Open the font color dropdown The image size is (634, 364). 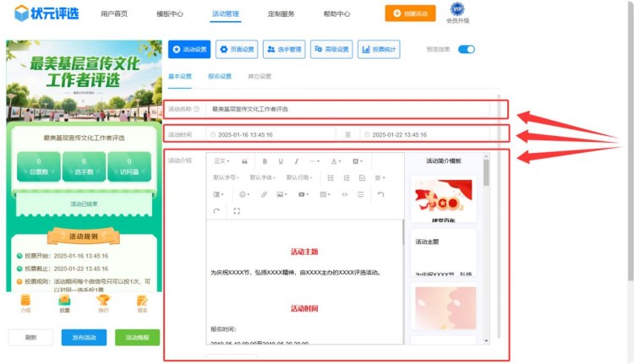336,161
